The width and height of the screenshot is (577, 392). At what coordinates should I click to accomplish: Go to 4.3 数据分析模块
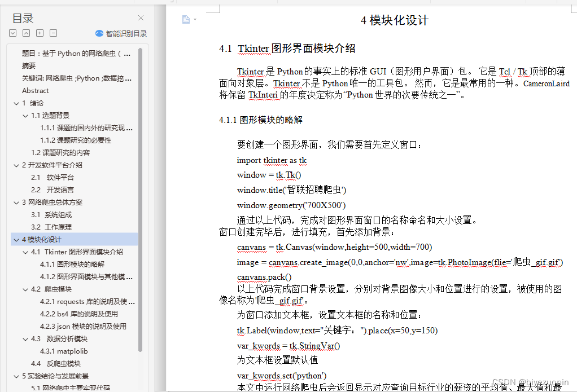[59, 338]
